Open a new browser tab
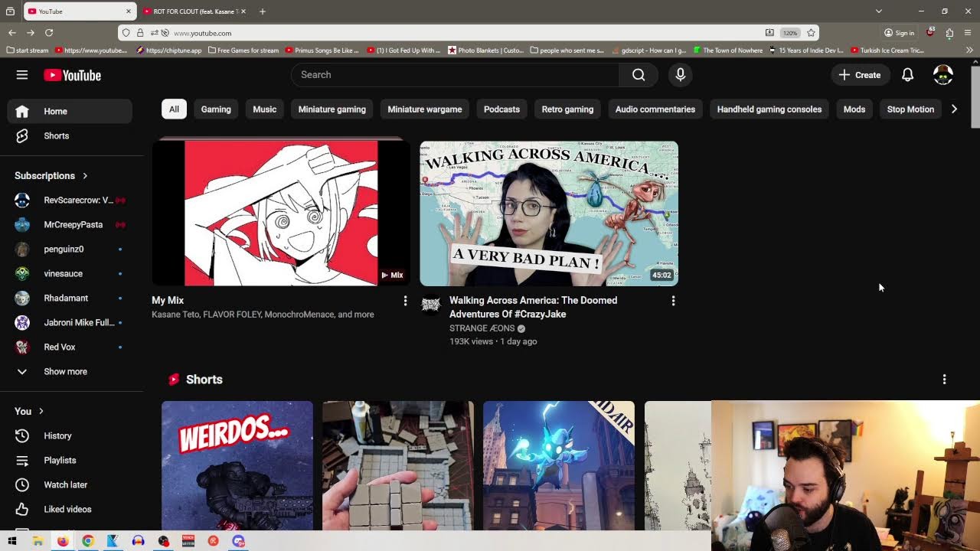Viewport: 980px width, 551px height. [262, 11]
